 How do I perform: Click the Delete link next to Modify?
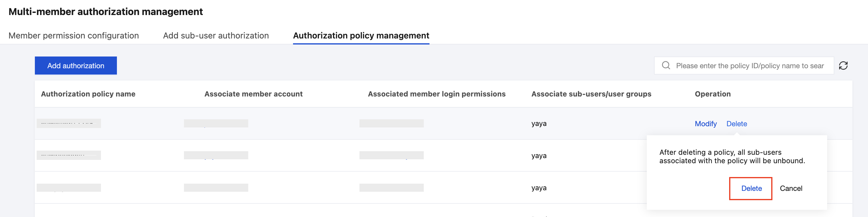pos(736,124)
